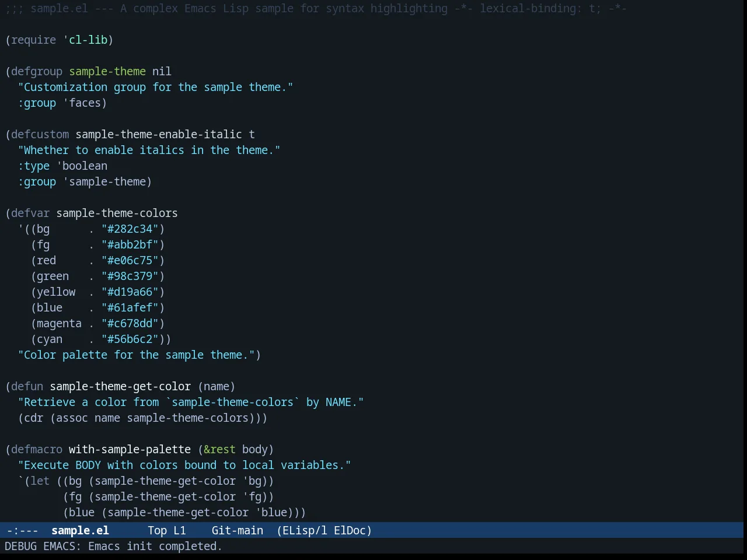Click the 'yellow' key in palette list
This screenshot has width=747, height=560.
pyautogui.click(x=56, y=292)
